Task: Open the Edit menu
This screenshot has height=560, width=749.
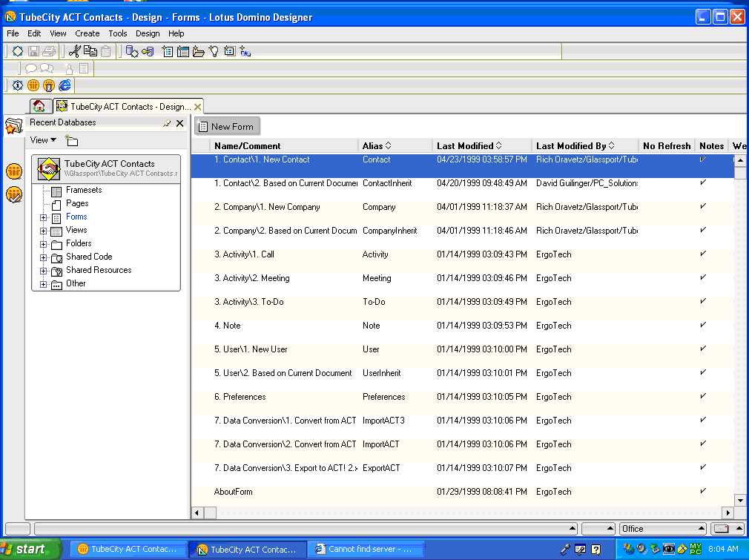Action: [x=34, y=33]
